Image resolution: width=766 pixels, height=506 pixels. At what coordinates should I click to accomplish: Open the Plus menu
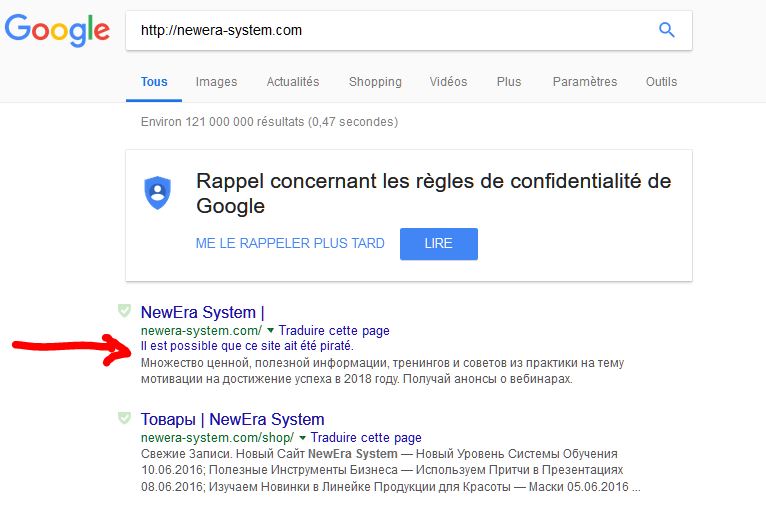[509, 82]
